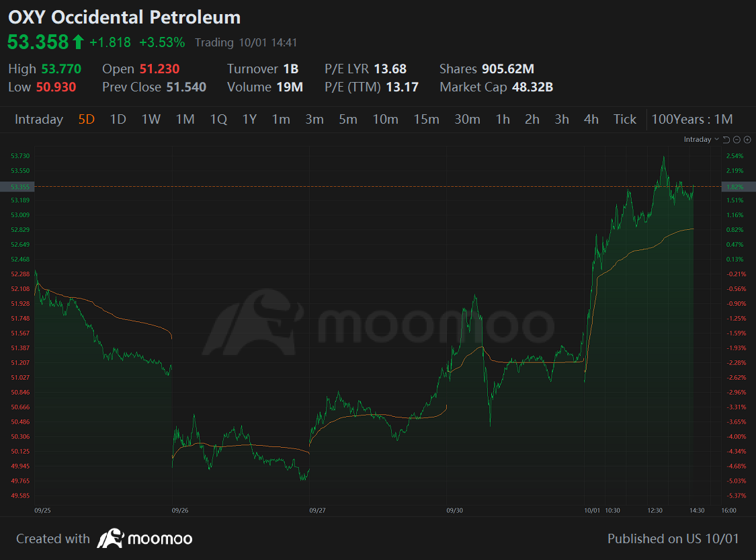
Task: Switch to the 1D timeframe
Action: (x=118, y=119)
